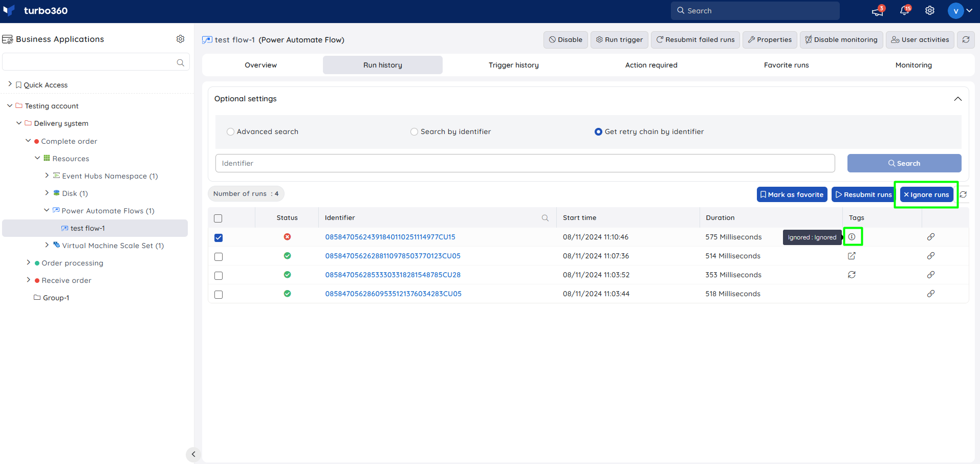This screenshot has height=464, width=980.
Task: Select the Advanced search radio option
Action: point(230,132)
